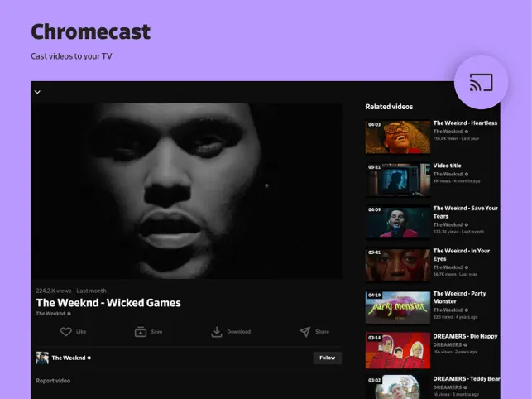Open The Weeknd channel avatar
This screenshot has height=399, width=532.
point(42,358)
